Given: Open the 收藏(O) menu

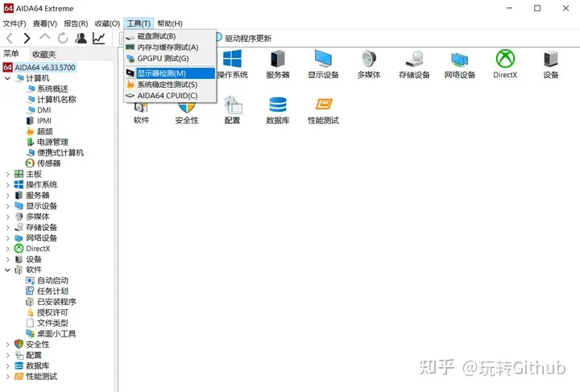Looking at the screenshot, I should (x=107, y=23).
